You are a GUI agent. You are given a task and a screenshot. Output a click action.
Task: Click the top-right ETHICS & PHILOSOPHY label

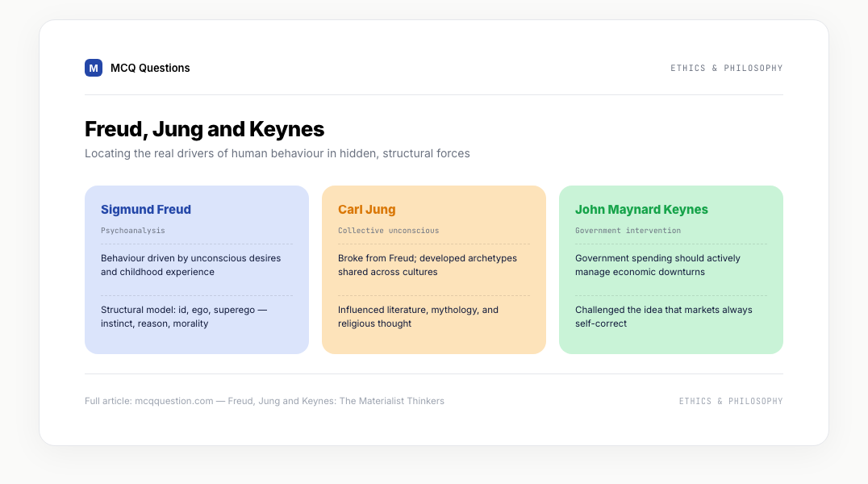coord(726,68)
